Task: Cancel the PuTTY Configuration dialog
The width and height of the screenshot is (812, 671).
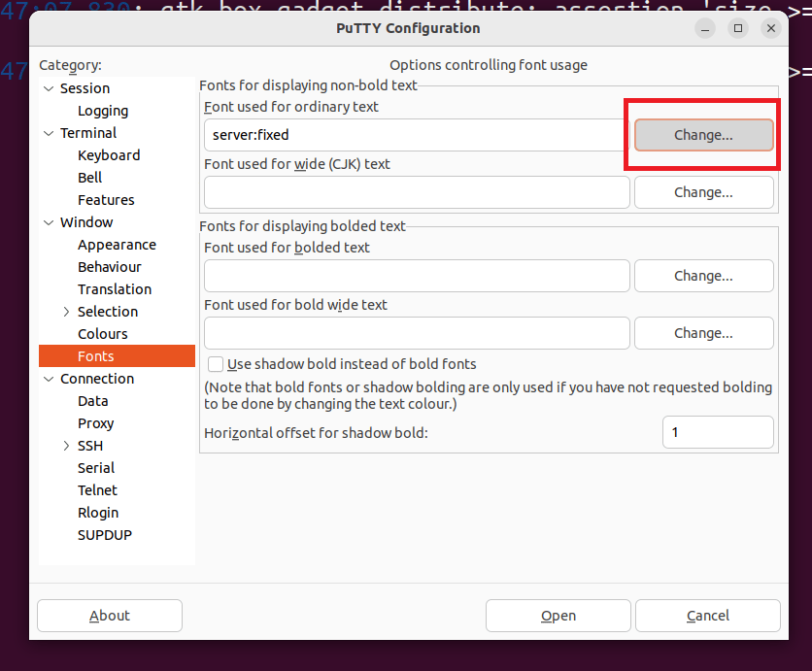Action: tap(707, 616)
